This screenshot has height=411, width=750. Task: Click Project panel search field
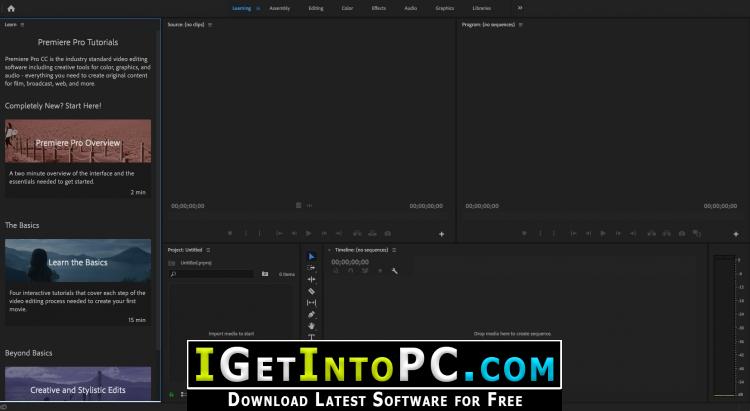coord(211,274)
